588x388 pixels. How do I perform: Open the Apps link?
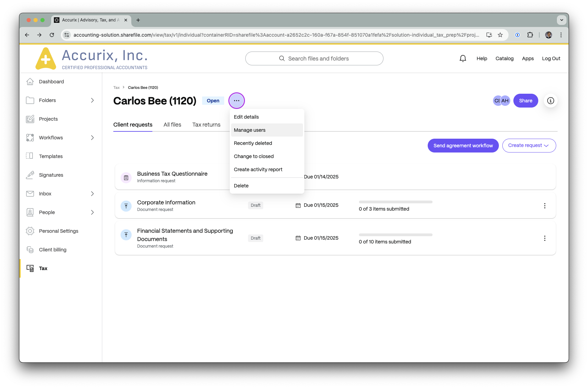point(528,58)
